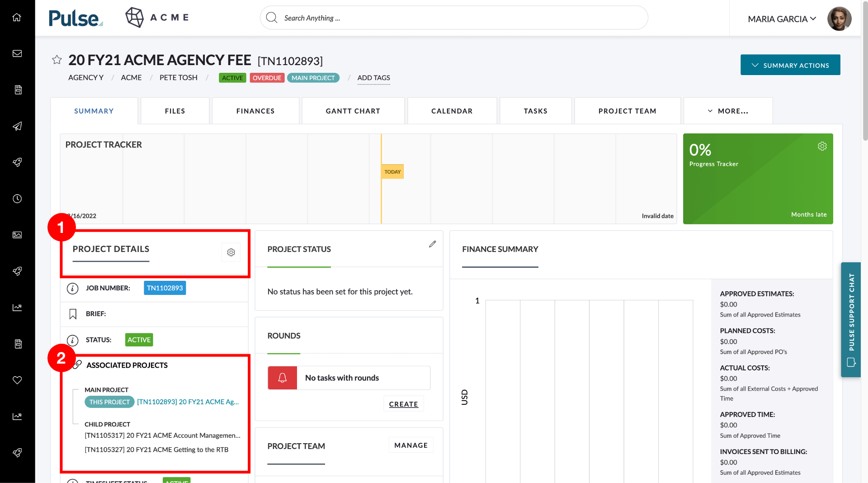Click into the Search Anything field
The width and height of the screenshot is (868, 483).
tap(454, 18)
